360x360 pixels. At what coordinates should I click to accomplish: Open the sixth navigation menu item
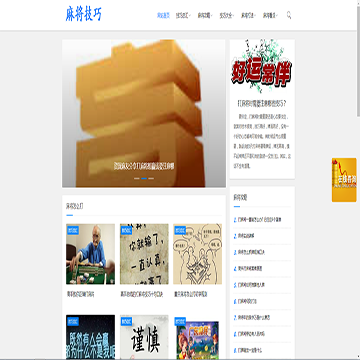[x=269, y=15]
